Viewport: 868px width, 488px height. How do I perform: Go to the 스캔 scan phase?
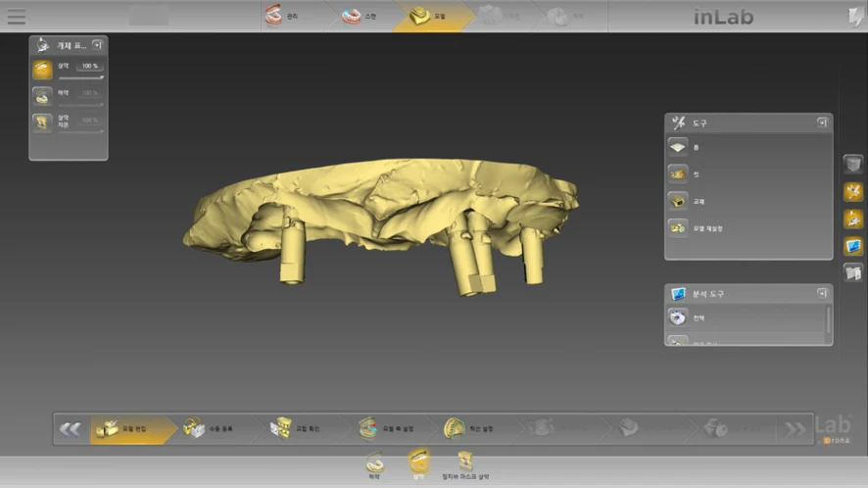pyautogui.click(x=360, y=16)
